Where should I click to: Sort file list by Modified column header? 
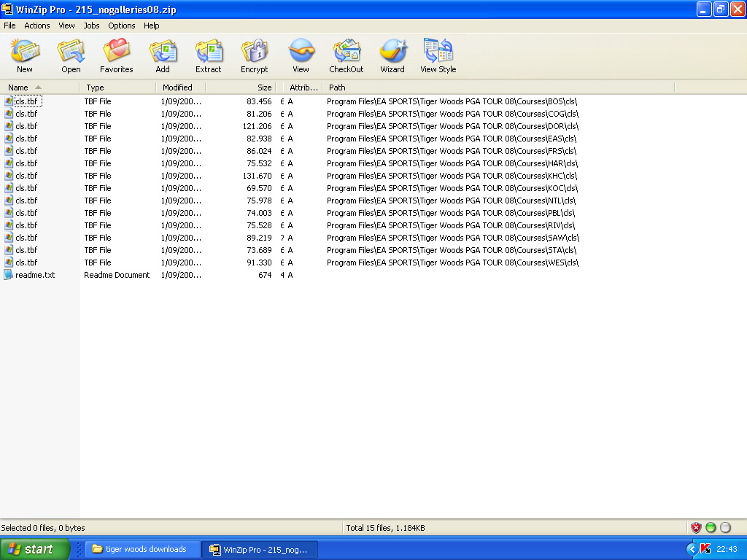pos(179,87)
